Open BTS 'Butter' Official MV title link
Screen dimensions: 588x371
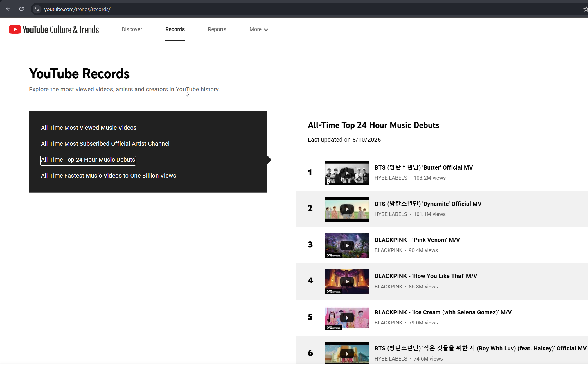(x=424, y=167)
